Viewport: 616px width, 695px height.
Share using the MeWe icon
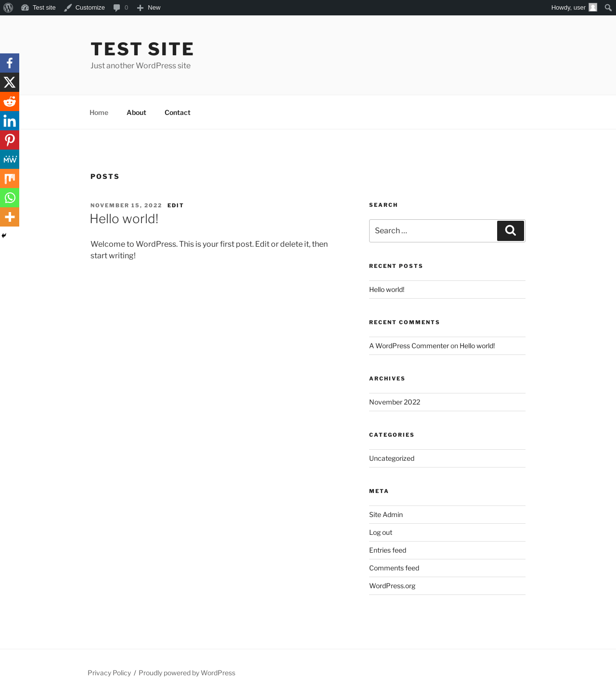pos(10,159)
